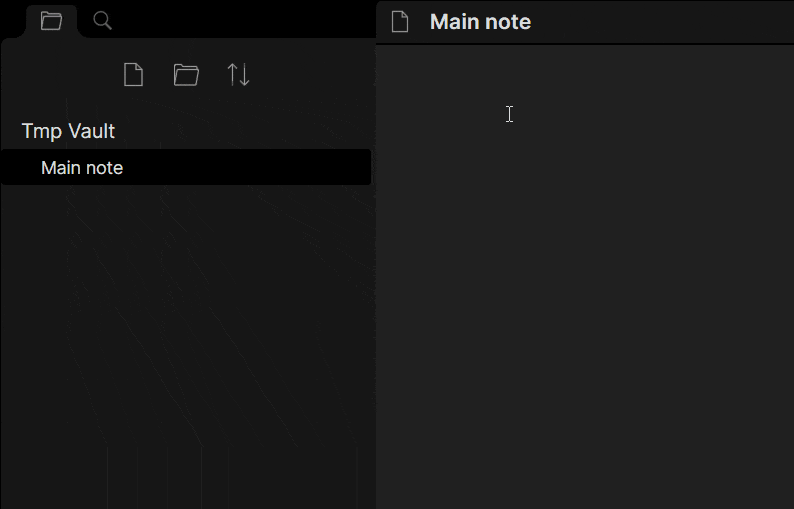Open Main note in the file list
This screenshot has width=794, height=509.
pyautogui.click(x=186, y=168)
